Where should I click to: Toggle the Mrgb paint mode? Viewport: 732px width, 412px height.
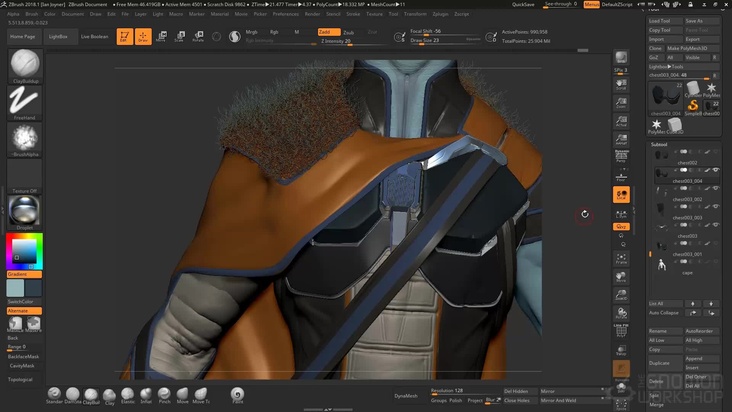click(x=252, y=32)
